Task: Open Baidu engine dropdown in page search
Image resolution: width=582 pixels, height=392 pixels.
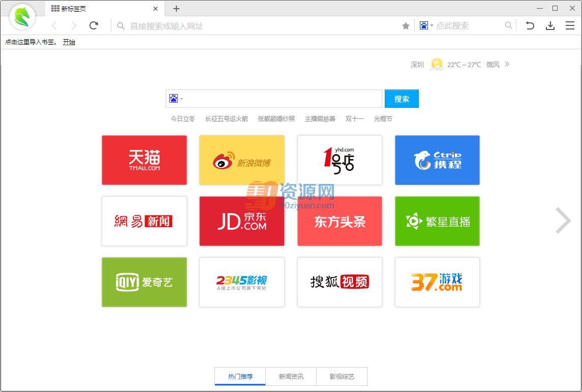Action: pyautogui.click(x=176, y=99)
